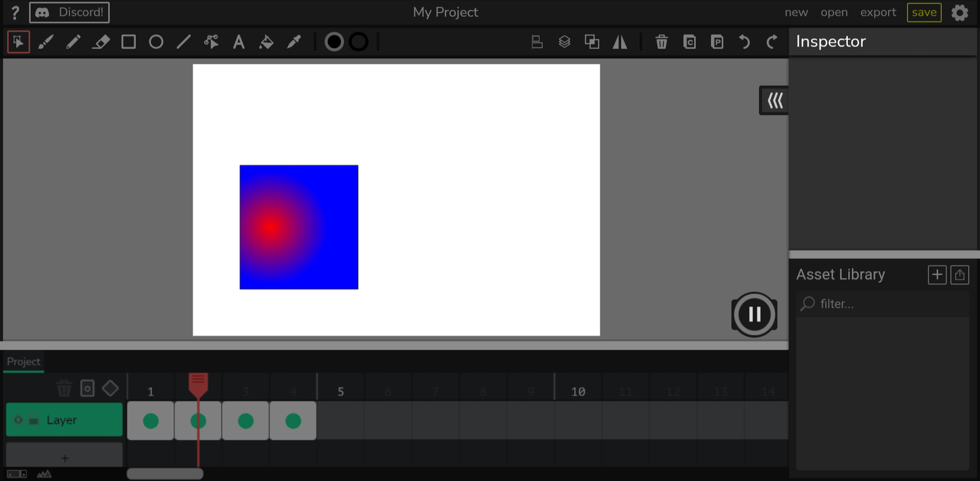
Task: Click the Undo arrow in toolbar
Action: [744, 42]
